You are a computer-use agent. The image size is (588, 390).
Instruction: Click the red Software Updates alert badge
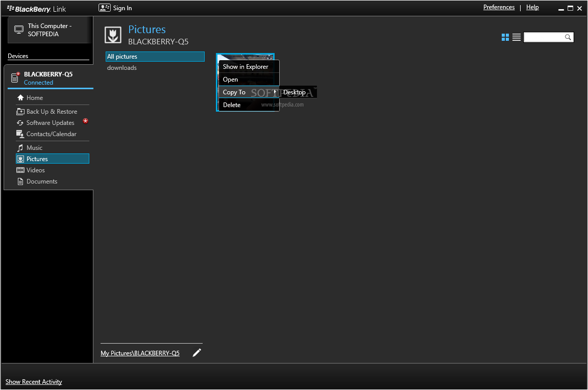point(86,121)
